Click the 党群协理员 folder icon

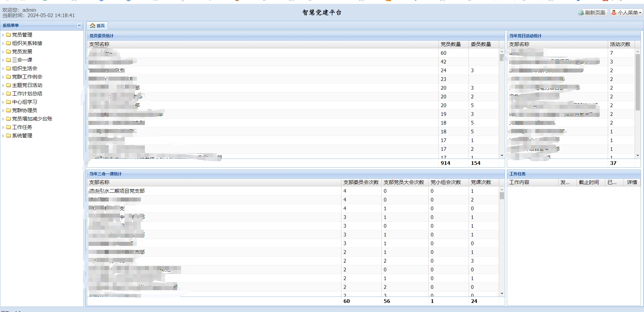click(x=8, y=110)
